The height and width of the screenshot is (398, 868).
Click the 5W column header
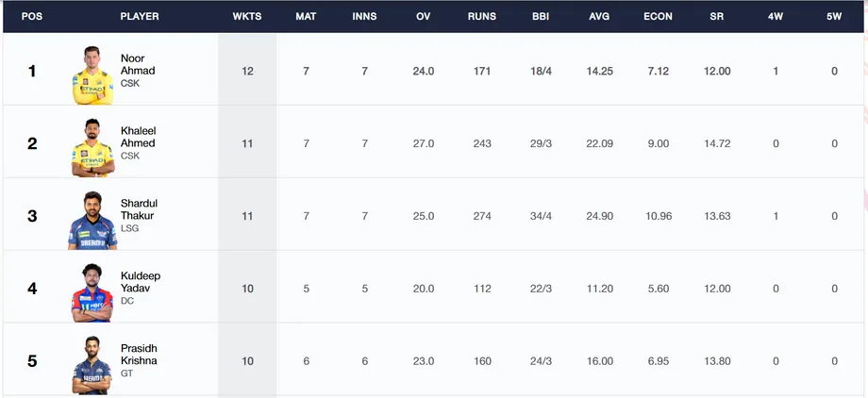coord(834,17)
